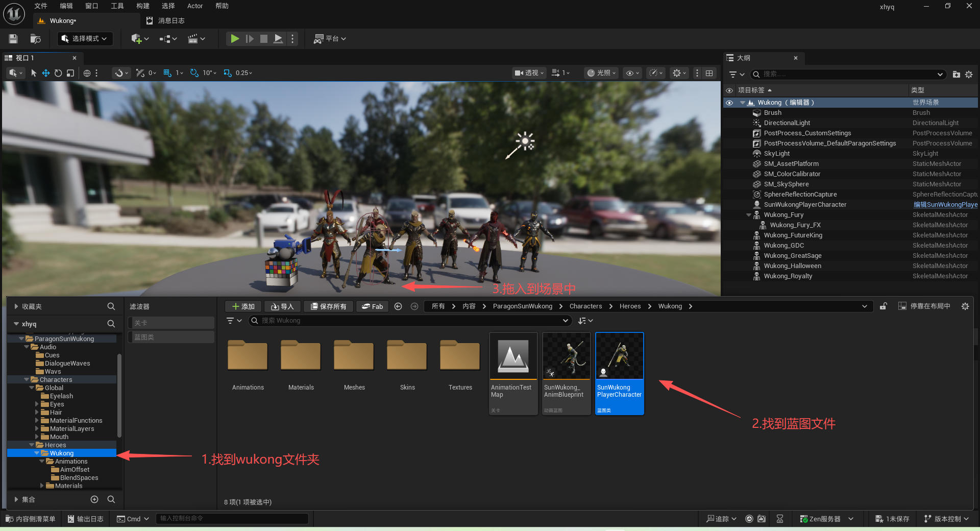
Task: Collapse the Wukong_Fury row in the outliner
Action: point(749,215)
